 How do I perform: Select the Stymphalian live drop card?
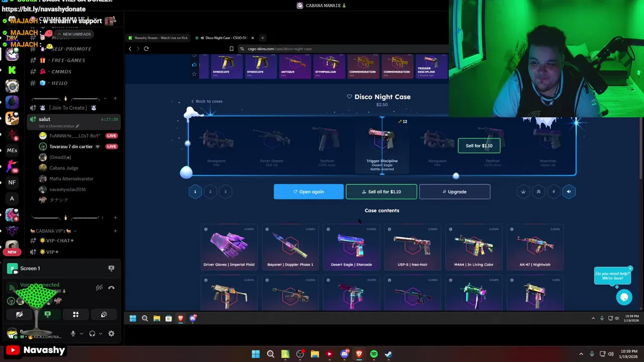tap(329, 66)
